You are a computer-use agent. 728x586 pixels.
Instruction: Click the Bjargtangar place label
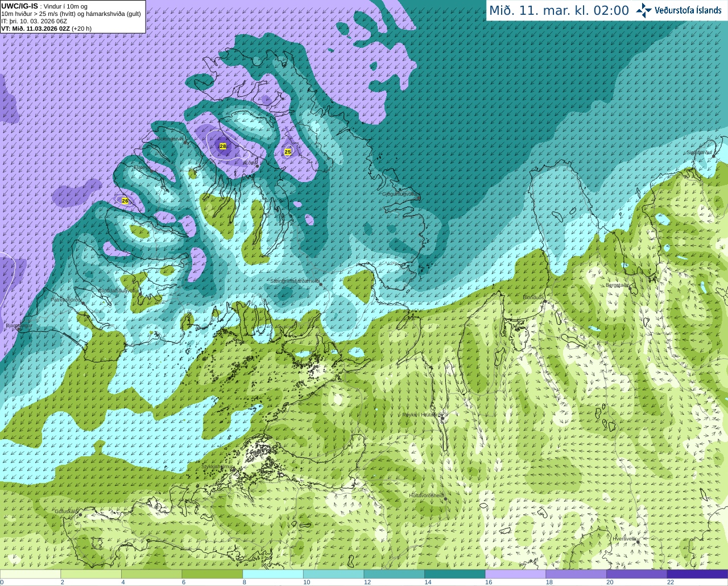(x=19, y=325)
